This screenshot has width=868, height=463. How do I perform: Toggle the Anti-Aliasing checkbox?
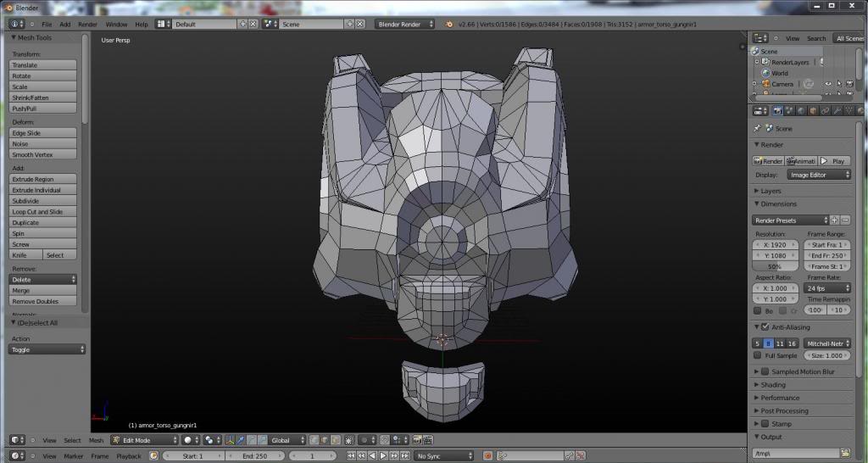pyautogui.click(x=765, y=327)
